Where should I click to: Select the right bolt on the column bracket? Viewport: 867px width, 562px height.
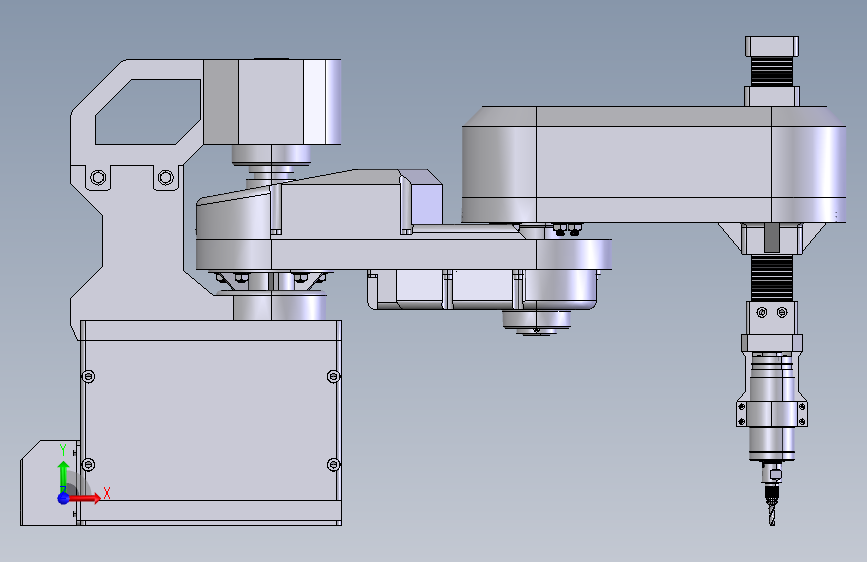coord(165,178)
